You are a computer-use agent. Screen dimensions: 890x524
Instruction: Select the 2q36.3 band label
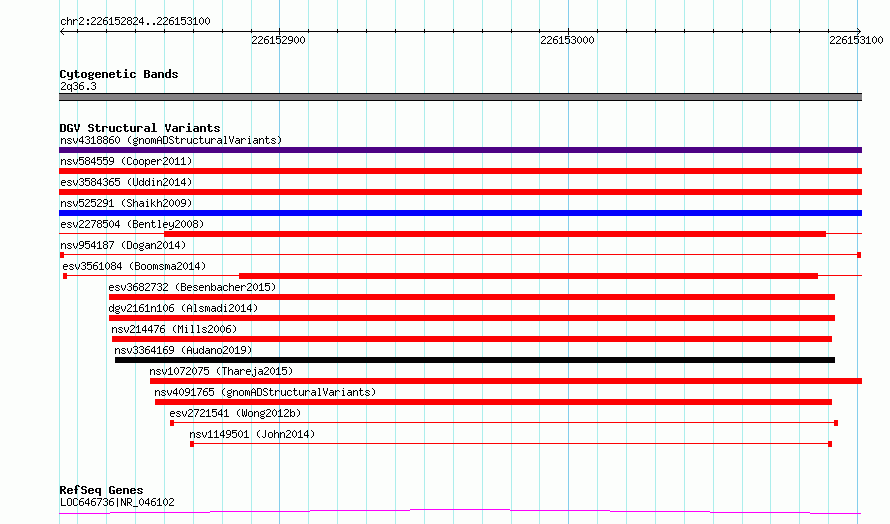point(78,86)
